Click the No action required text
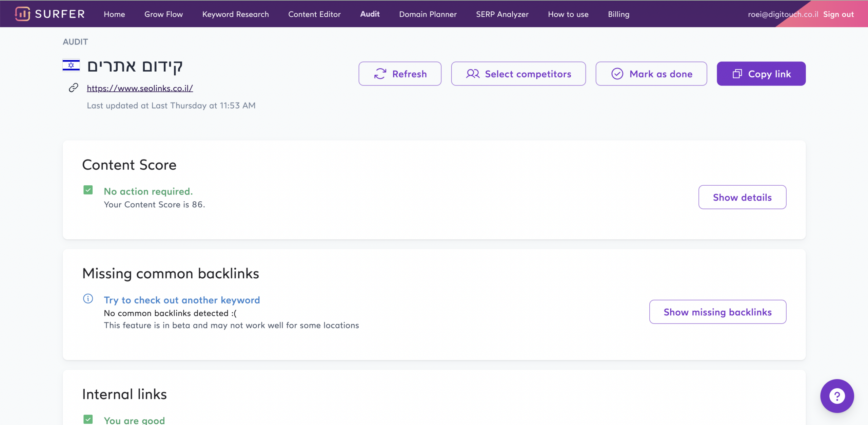The height and width of the screenshot is (425, 868). (x=148, y=191)
